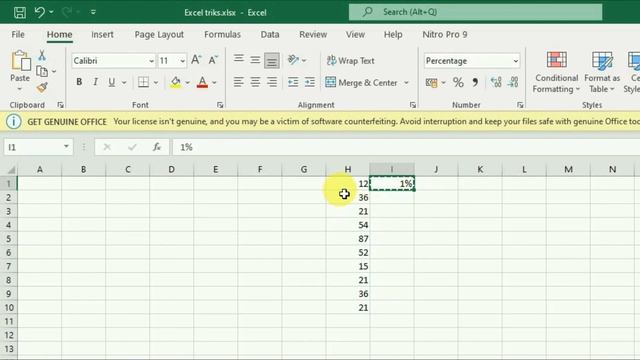
Task: Open Clipboard dialog launcher
Action: (x=60, y=105)
